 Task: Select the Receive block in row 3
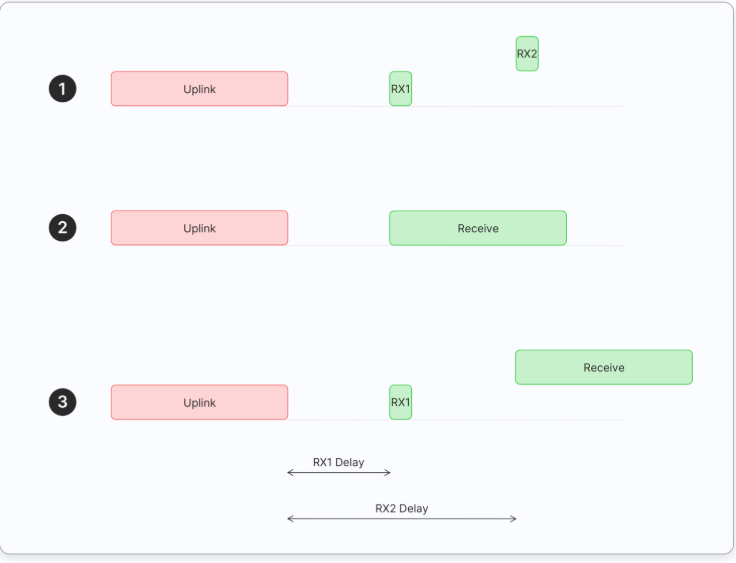[x=604, y=367]
